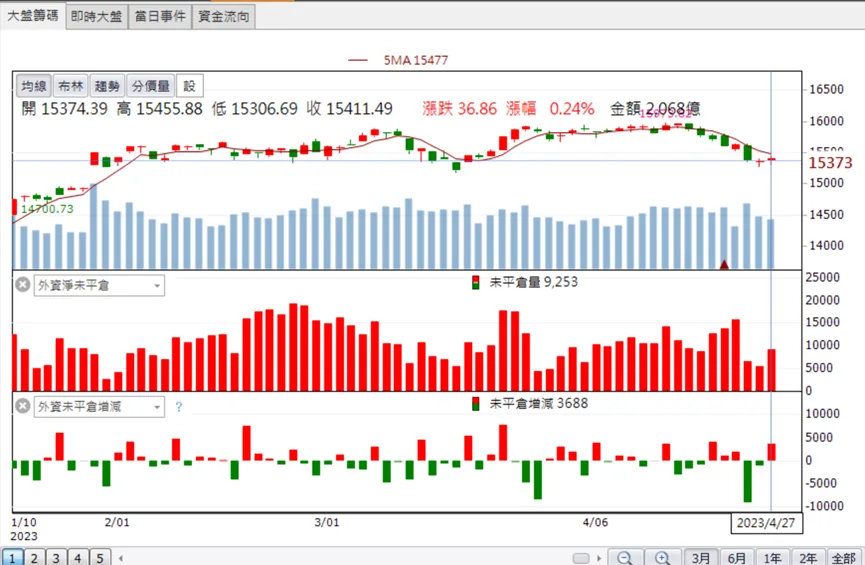Screen dimensions: 865x565
Task: Click the 漲幅 0.24% value
Action: tap(550, 108)
